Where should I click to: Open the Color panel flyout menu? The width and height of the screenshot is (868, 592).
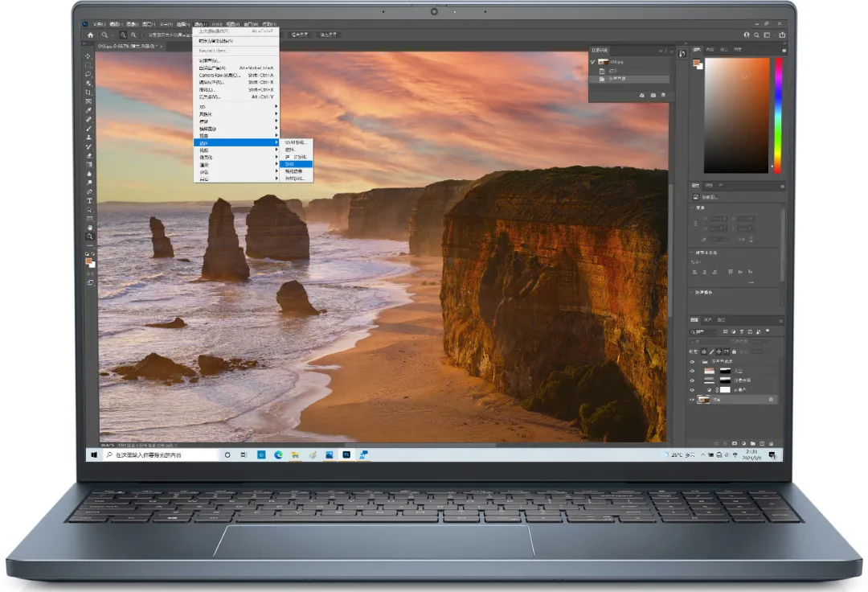[784, 51]
